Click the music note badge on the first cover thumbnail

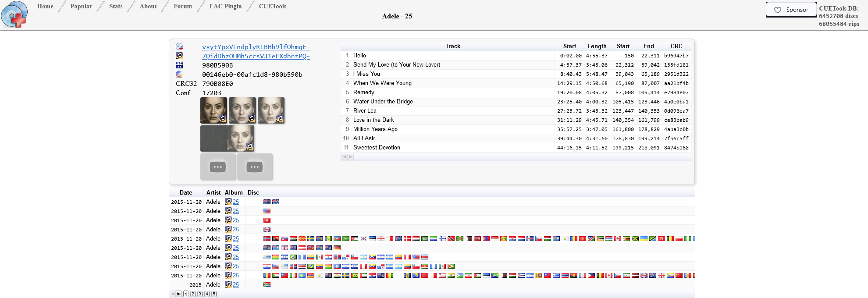pos(222,118)
